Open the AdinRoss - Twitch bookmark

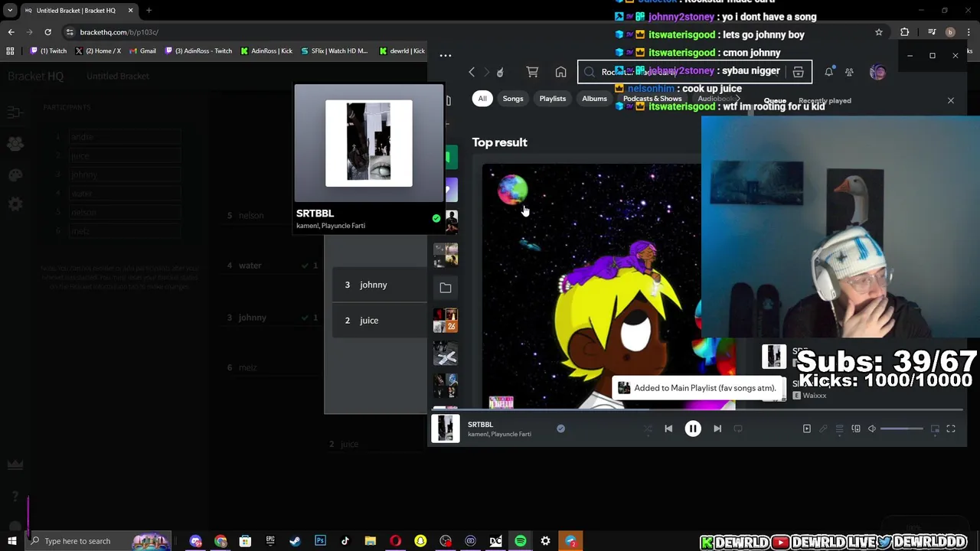coord(198,51)
